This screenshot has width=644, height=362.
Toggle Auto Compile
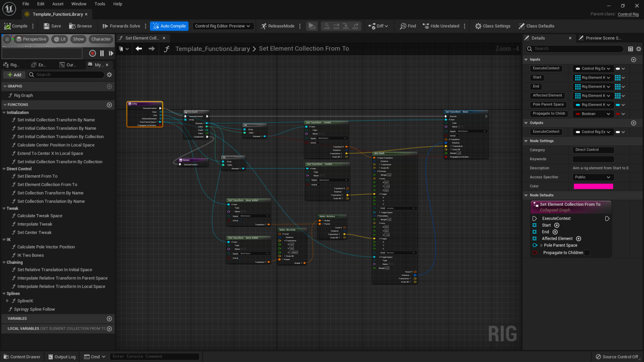[169, 26]
